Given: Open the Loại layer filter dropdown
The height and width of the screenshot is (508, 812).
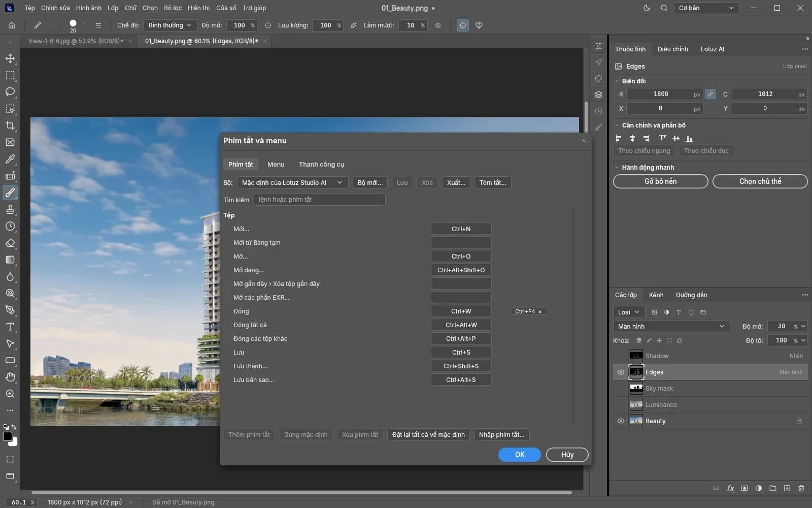Looking at the screenshot, I should pyautogui.click(x=629, y=312).
